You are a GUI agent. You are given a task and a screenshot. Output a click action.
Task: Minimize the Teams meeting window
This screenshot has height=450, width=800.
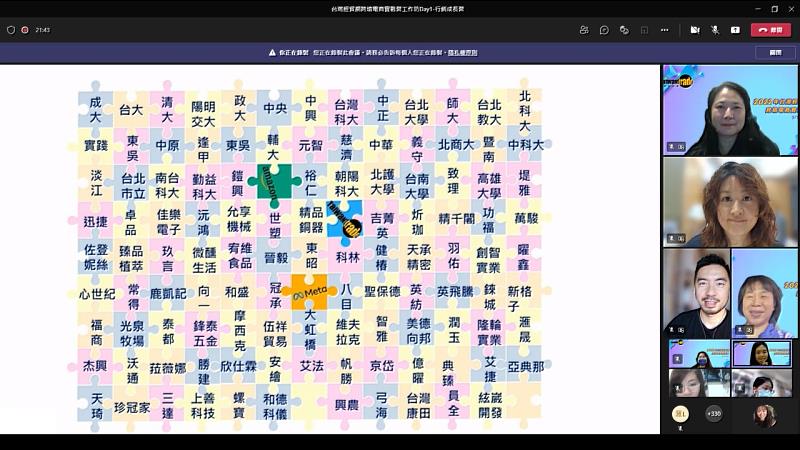pyautogui.click(x=758, y=9)
